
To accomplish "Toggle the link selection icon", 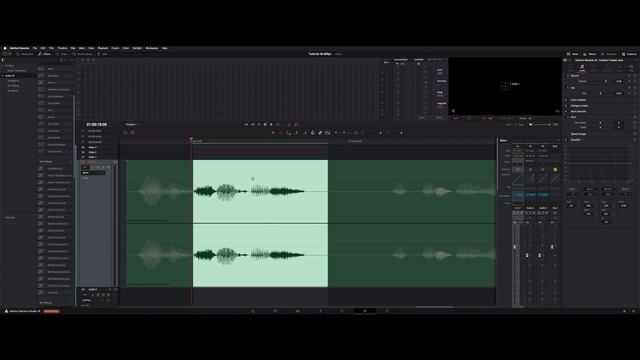I will point(320,133).
